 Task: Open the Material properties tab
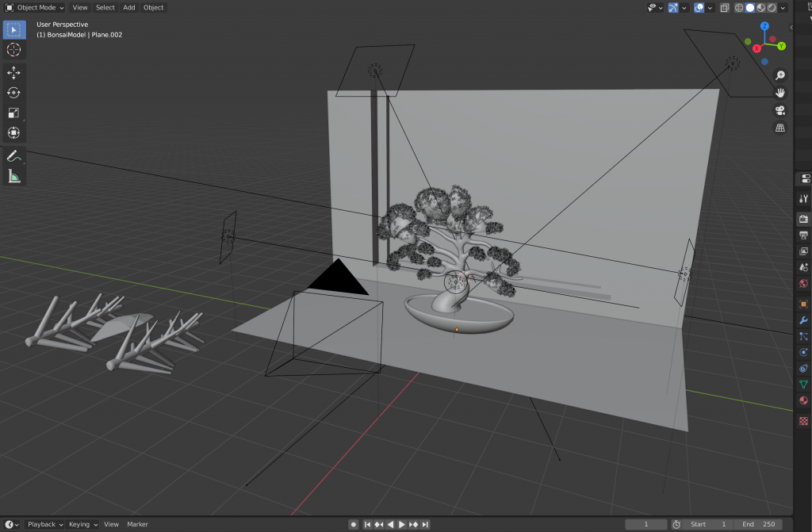(803, 400)
